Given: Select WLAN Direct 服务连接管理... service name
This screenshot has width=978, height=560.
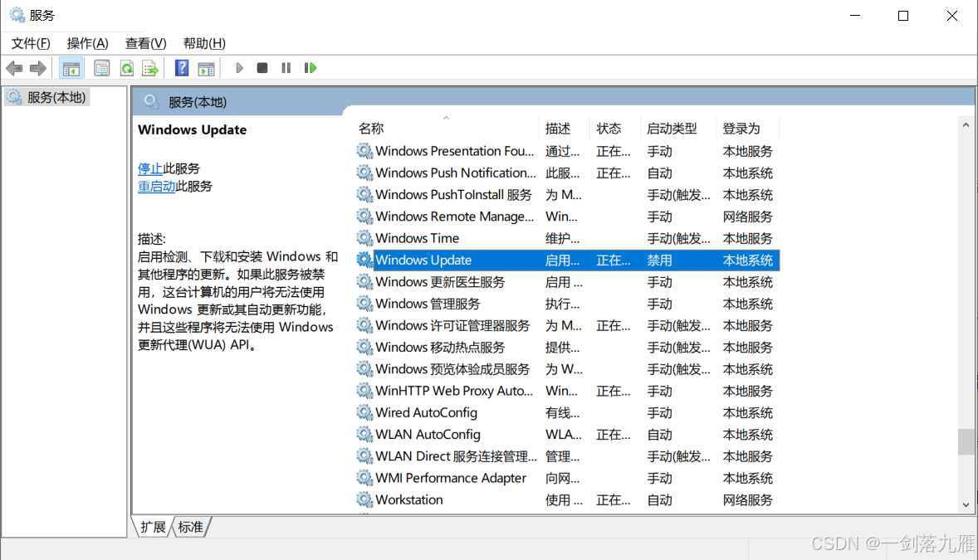Looking at the screenshot, I should pyautogui.click(x=456, y=456).
